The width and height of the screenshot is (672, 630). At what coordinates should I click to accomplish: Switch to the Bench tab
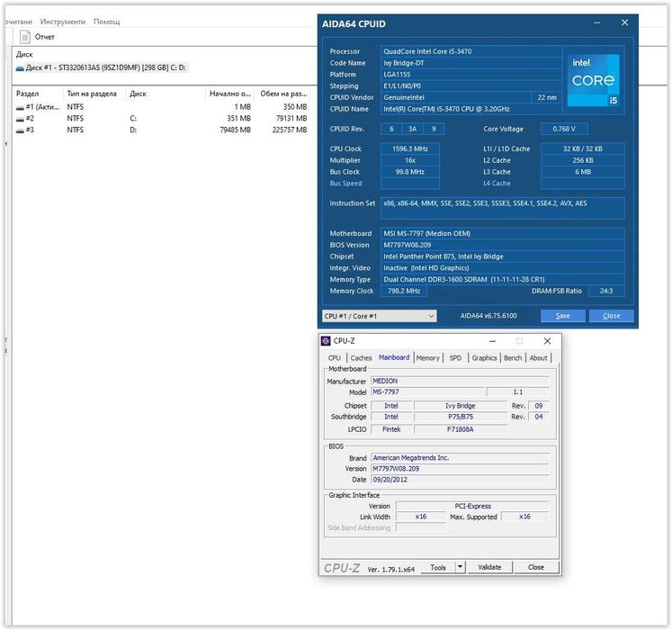(513, 357)
